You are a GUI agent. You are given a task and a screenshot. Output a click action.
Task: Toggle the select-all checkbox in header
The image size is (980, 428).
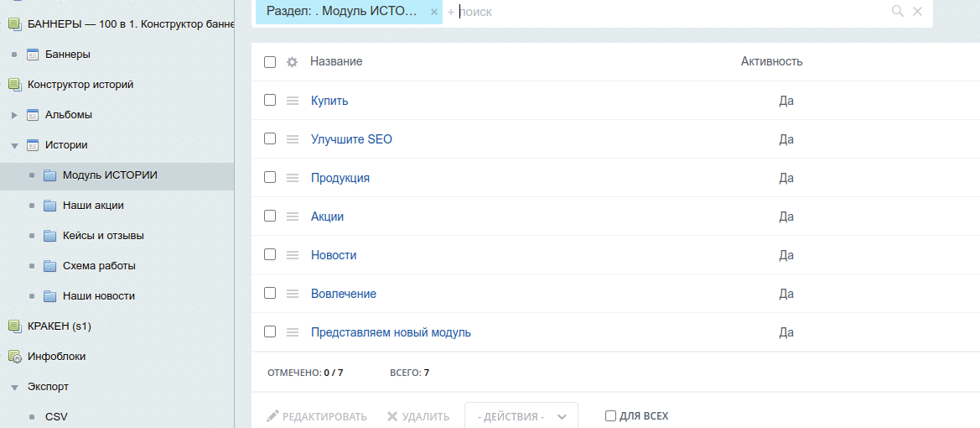point(270,62)
